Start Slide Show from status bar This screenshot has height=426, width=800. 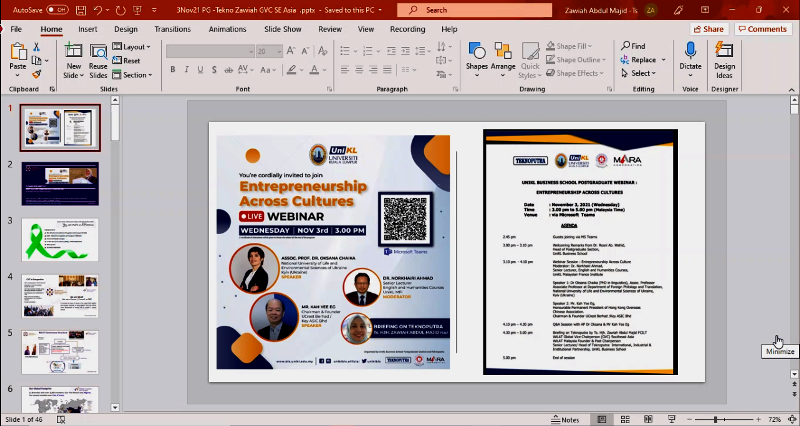[672, 420]
